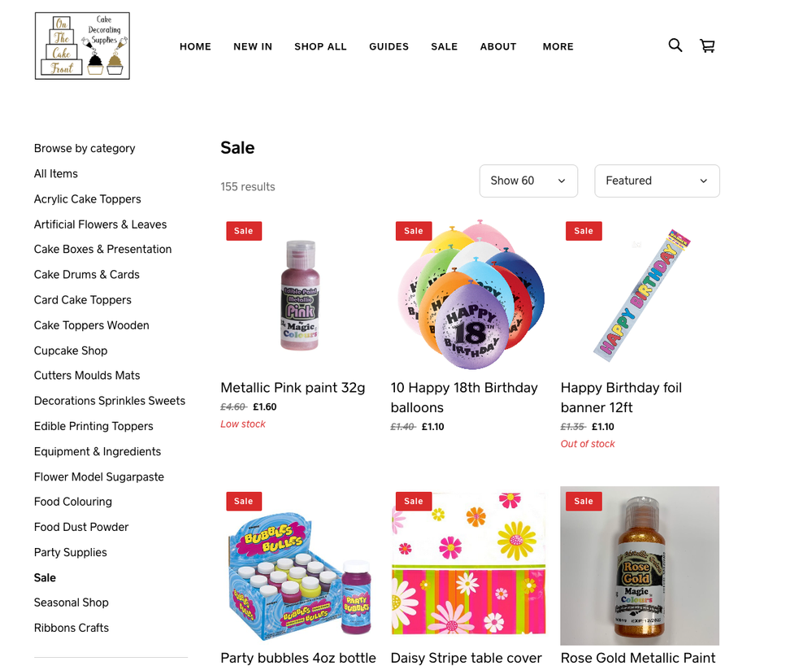
Task: Open the Party Supplies category link
Action: tap(71, 552)
